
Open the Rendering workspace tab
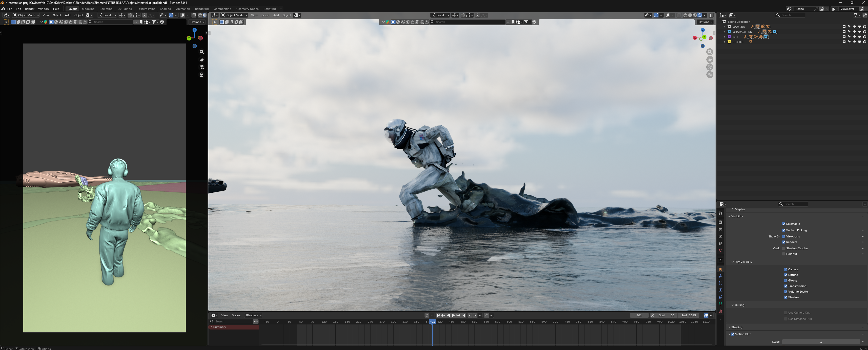201,9
